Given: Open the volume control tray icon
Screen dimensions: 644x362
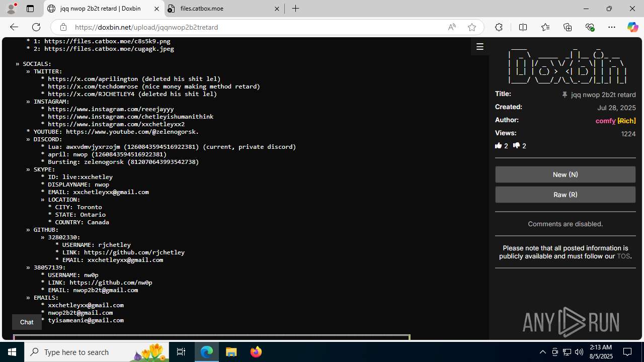Looking at the screenshot, I should coord(579,352).
